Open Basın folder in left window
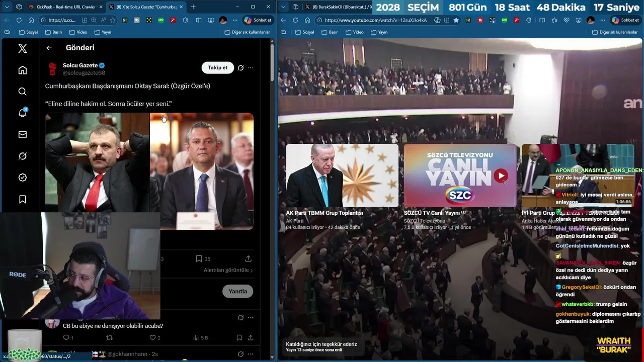The width and height of the screenshot is (644, 362). (53, 32)
